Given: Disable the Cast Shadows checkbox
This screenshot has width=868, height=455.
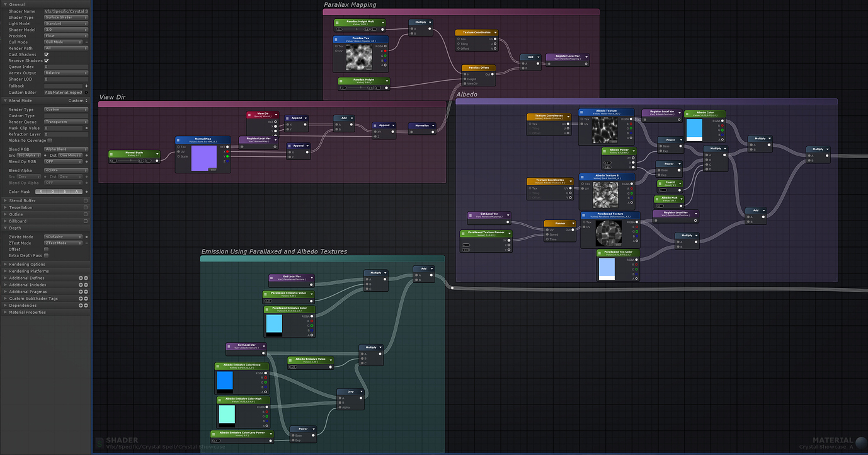Looking at the screenshot, I should pyautogui.click(x=47, y=55).
